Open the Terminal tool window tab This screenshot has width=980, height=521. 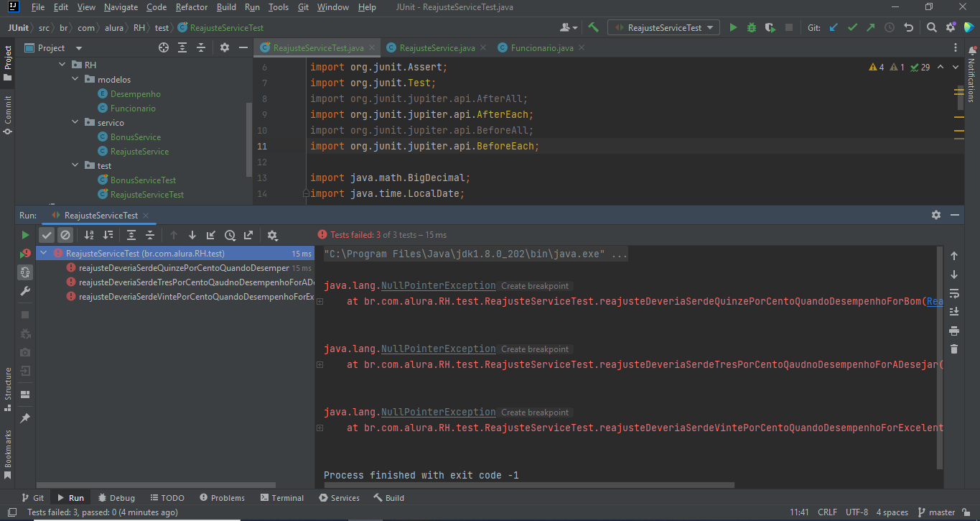(281, 498)
